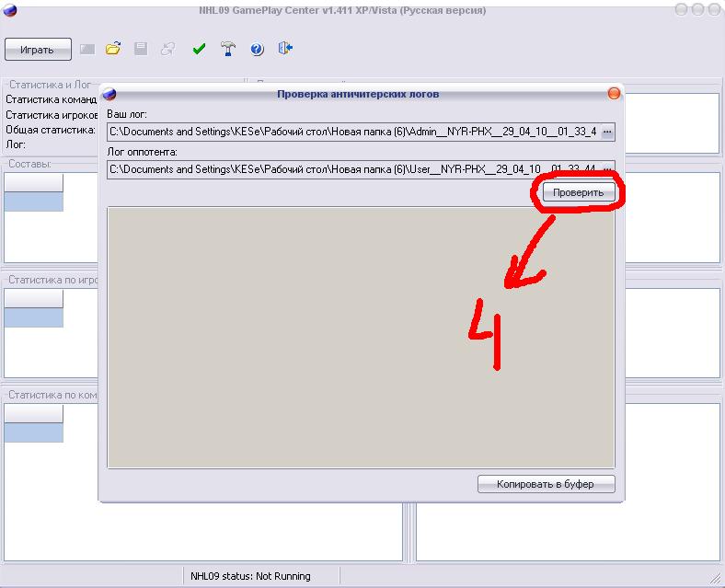Click the Копировать в буфер button

click(x=547, y=484)
